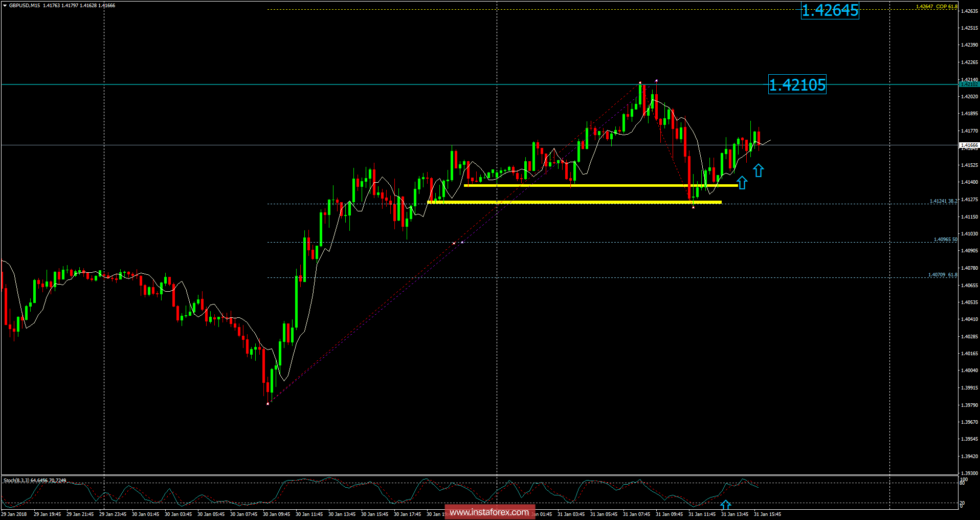980x520 pixels.
Task: Click the 1.41241 38.2 Fibonacci level line
Action: (358, 203)
